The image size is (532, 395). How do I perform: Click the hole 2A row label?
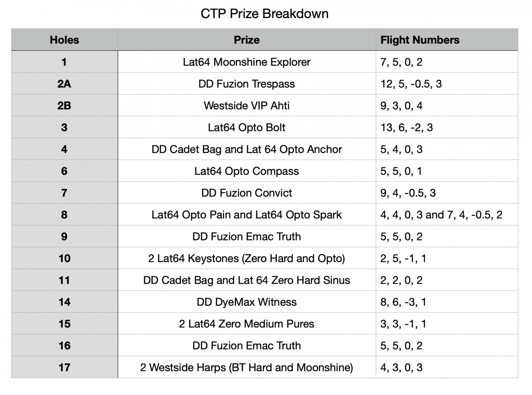coord(64,84)
